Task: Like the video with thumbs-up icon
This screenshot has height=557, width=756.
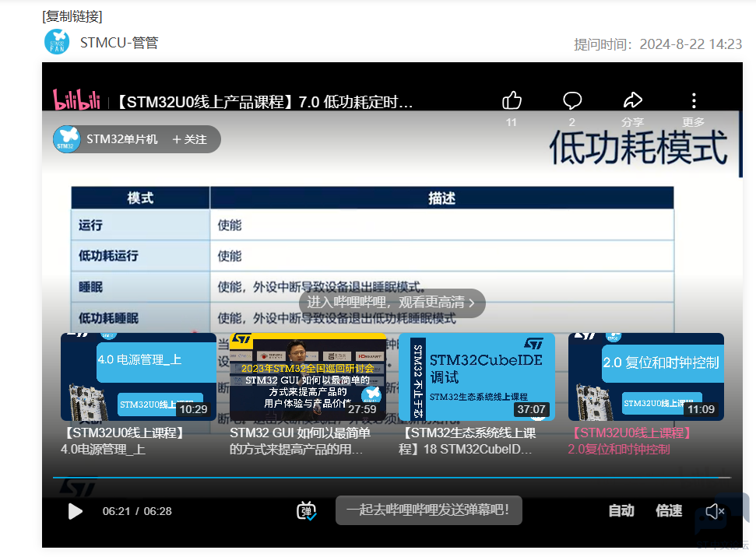Action: click(512, 100)
